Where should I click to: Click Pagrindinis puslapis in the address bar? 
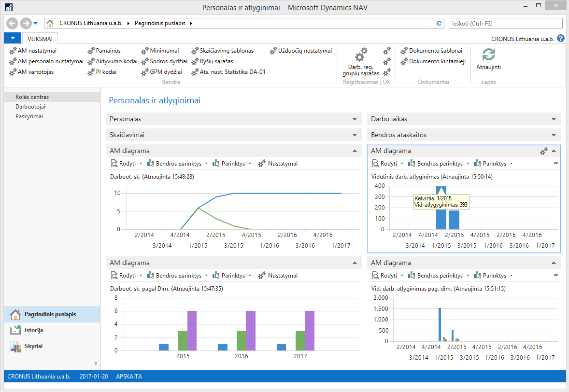click(160, 23)
